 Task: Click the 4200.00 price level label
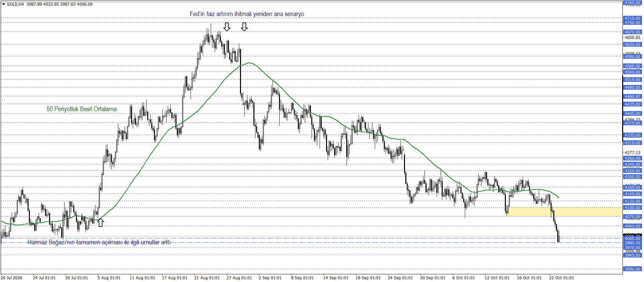[x=633, y=177]
